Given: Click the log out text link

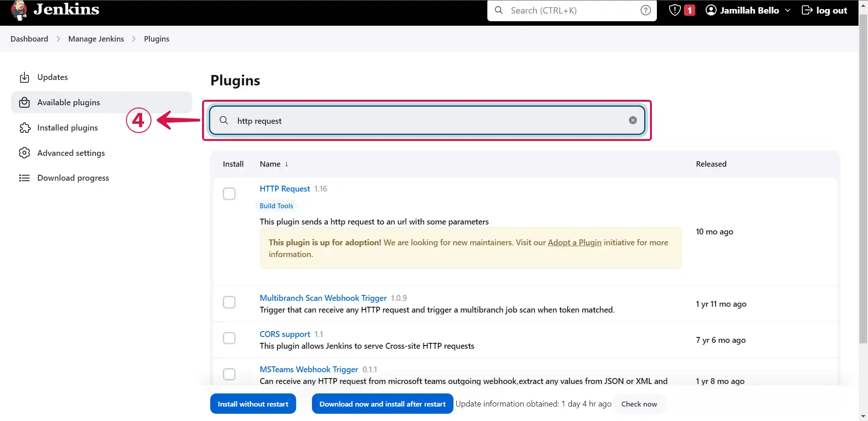Looking at the screenshot, I should pyautogui.click(x=831, y=10).
